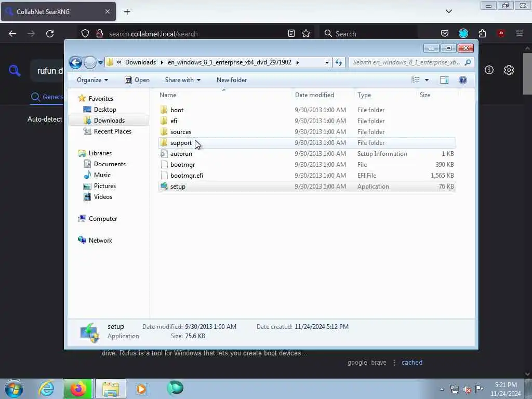Open the Firefox hamburger menu
532x399 pixels.
pyautogui.click(x=520, y=33)
